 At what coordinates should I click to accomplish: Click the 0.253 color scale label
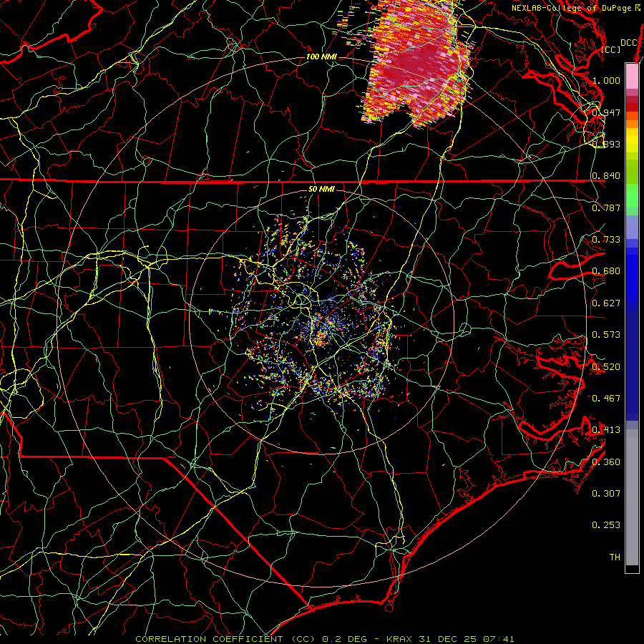tap(606, 525)
